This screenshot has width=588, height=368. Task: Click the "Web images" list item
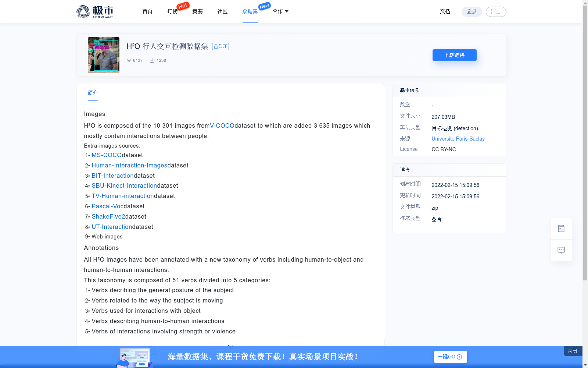click(107, 237)
